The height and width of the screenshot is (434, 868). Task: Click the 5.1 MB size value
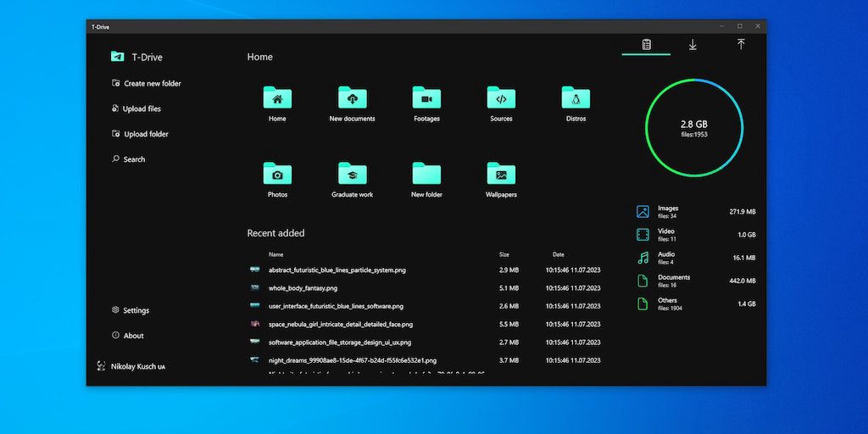tap(509, 288)
